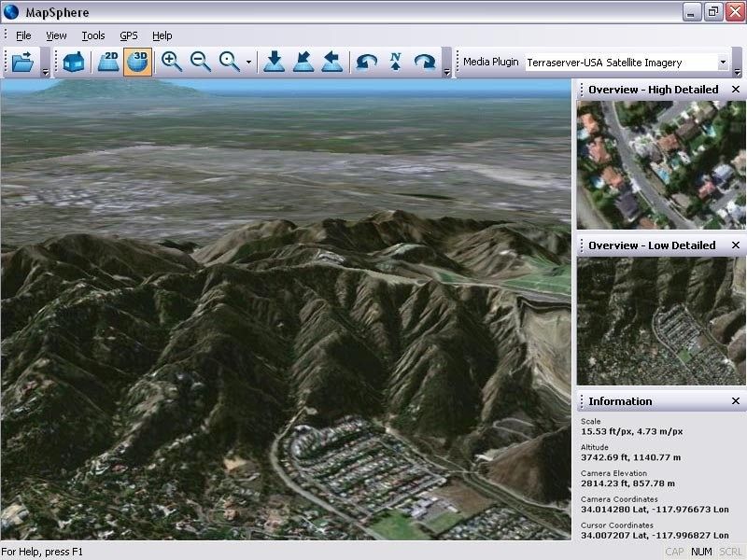This screenshot has height=560, width=747.
Task: Close the Overview - High Detailed panel
Action: 736,90
